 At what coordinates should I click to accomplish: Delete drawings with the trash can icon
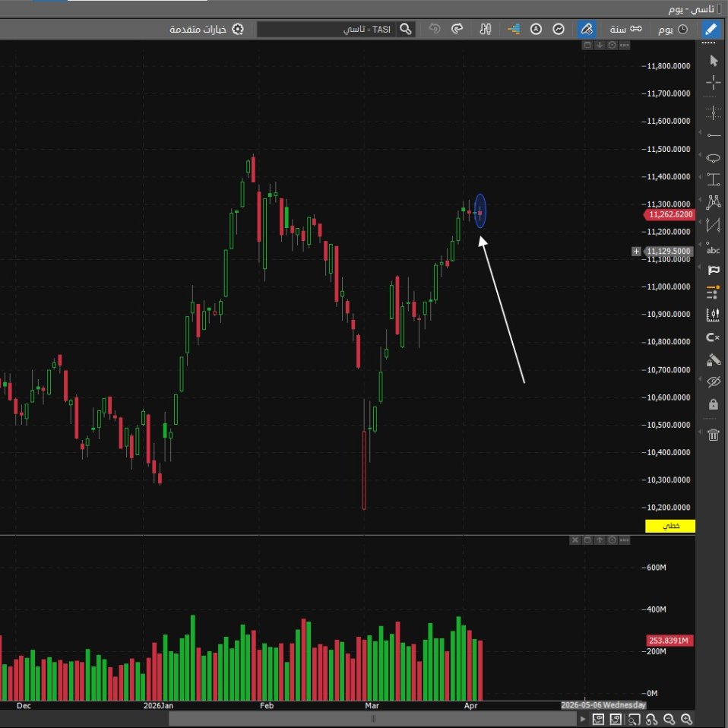pos(714,435)
